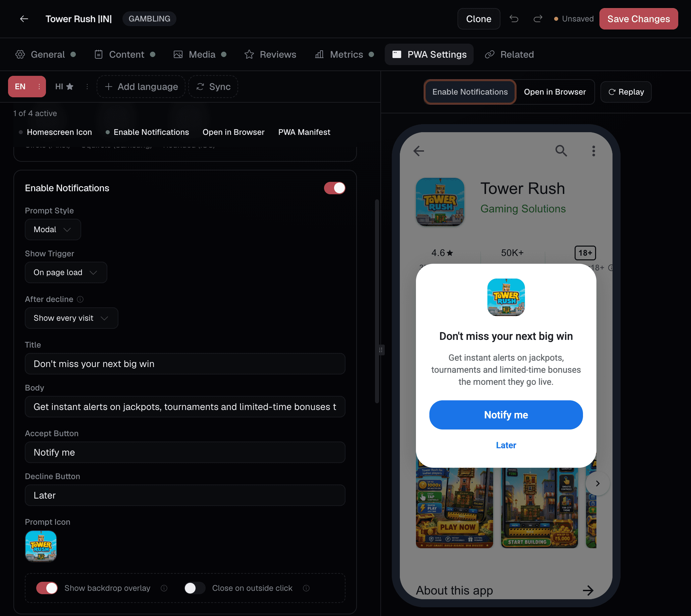Select the HI language tab

point(64,87)
